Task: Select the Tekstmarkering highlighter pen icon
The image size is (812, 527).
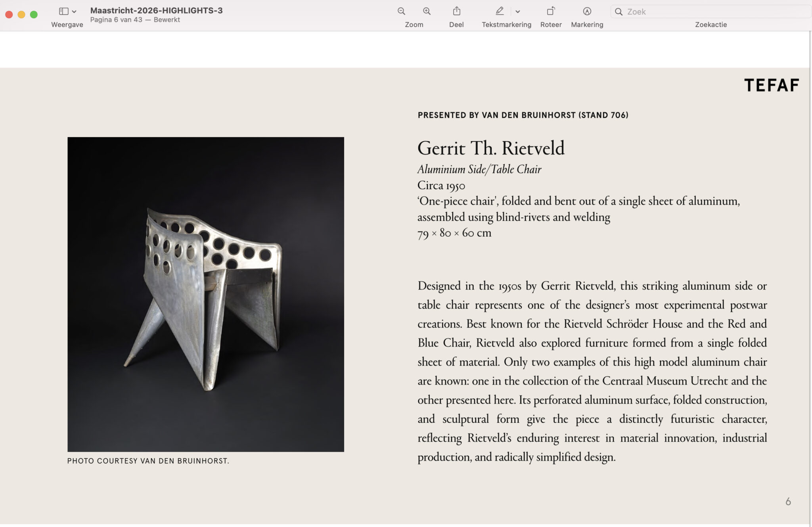Action: [x=500, y=11]
